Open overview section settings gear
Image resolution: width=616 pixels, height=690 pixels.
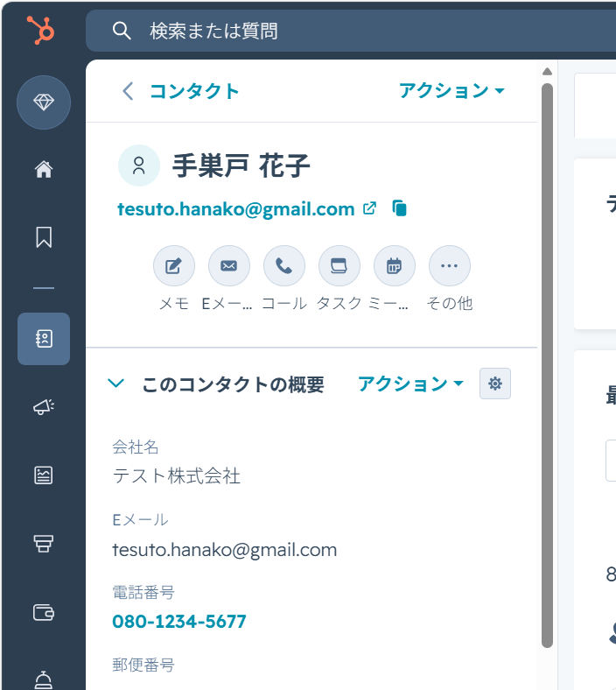(x=495, y=384)
